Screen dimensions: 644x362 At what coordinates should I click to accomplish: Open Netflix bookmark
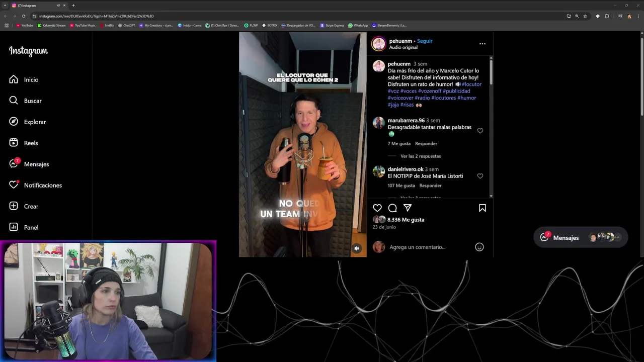click(107, 25)
